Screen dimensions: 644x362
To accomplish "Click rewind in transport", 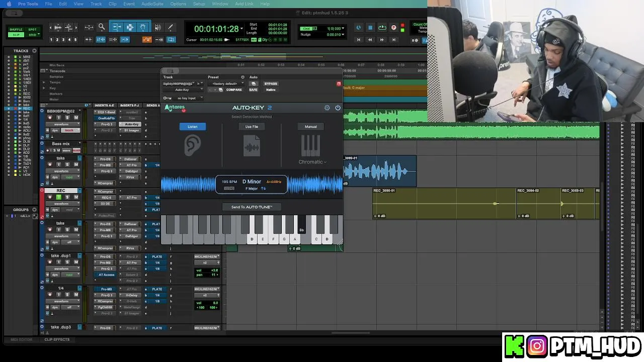I will (370, 39).
